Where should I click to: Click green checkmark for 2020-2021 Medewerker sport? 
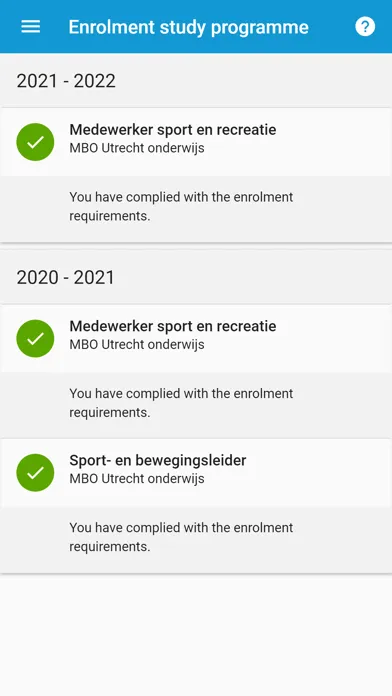click(x=35, y=338)
